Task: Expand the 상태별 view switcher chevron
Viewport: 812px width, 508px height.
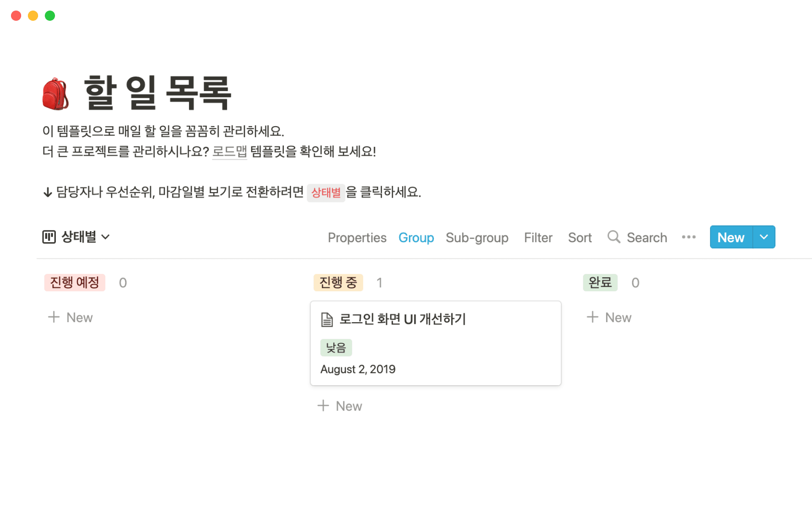Action: tap(106, 237)
